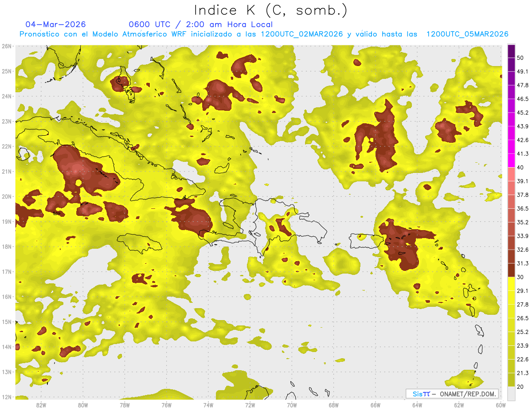
Task: Click the forecast end time '1200UTC_05MAR2026'
Action: click(x=467, y=34)
